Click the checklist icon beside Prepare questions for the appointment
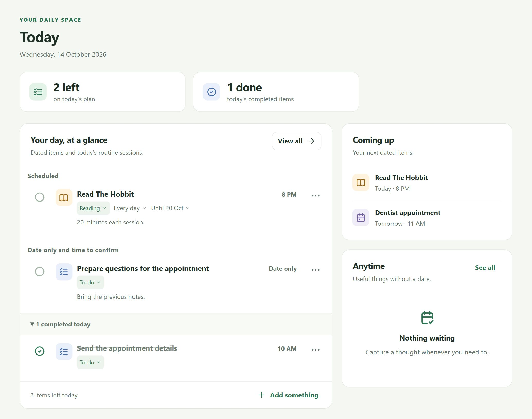Viewport: 532px width, 419px height. tap(64, 272)
